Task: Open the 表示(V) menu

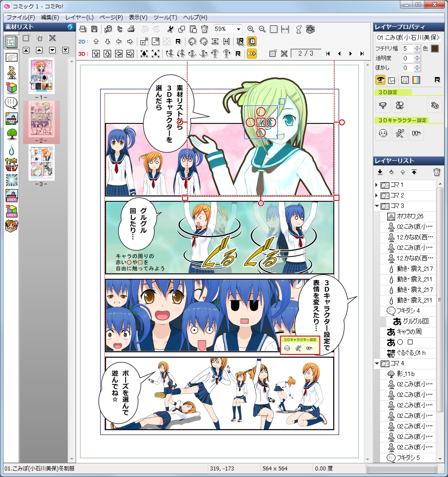Action: click(x=138, y=18)
